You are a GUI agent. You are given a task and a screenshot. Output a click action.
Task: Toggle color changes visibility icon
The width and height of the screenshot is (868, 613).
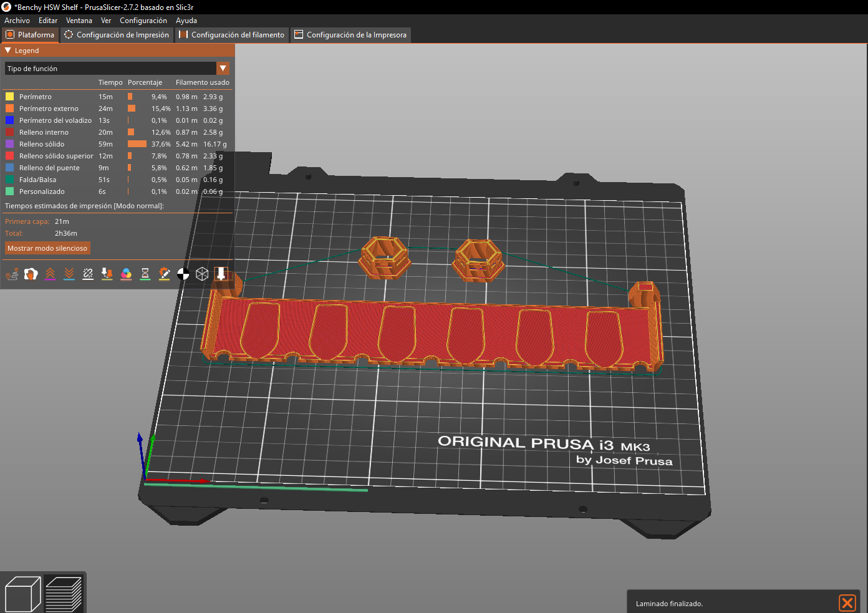[x=126, y=274]
